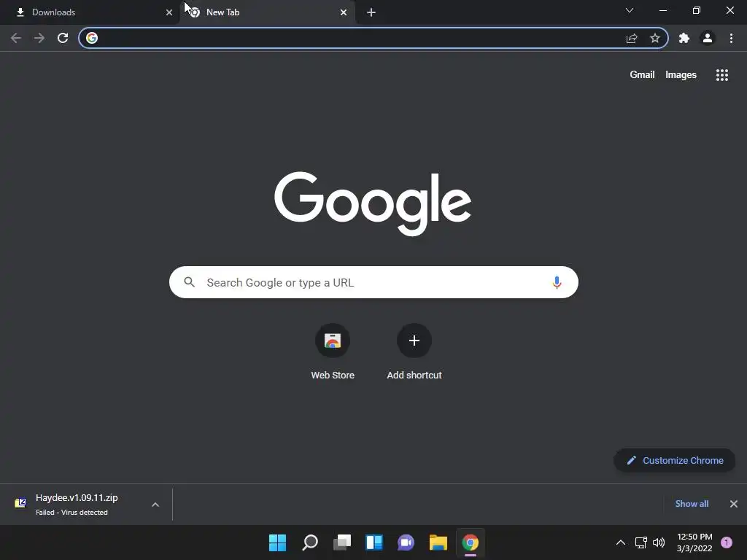Select the New Tab tab
This screenshot has height=560, width=747.
(267, 12)
